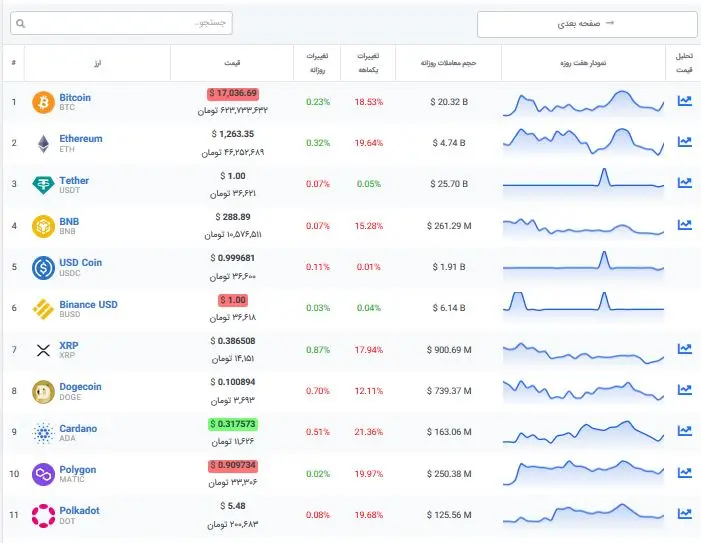Open the XRP name link
Image resolution: width=701 pixels, height=543 pixels.
pos(69,345)
